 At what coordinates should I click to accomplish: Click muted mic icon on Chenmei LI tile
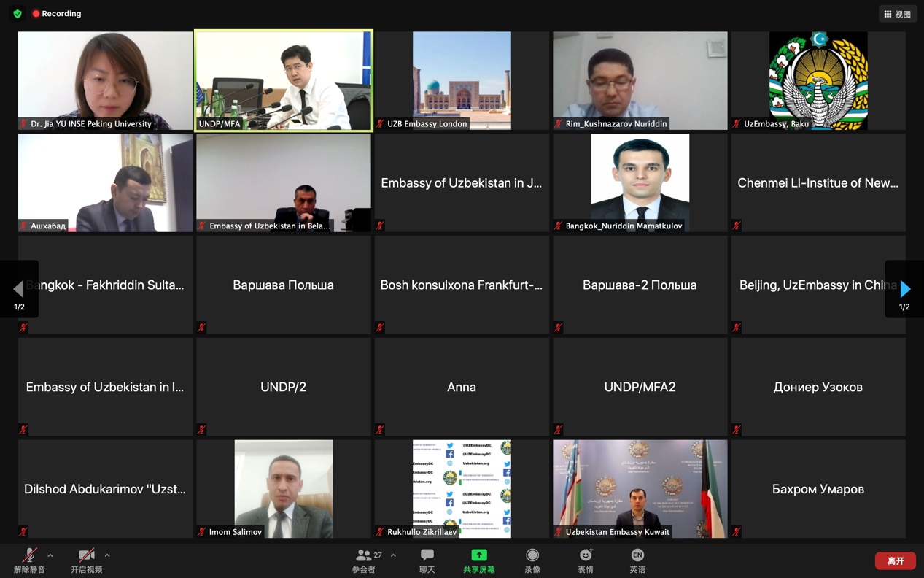coord(737,226)
